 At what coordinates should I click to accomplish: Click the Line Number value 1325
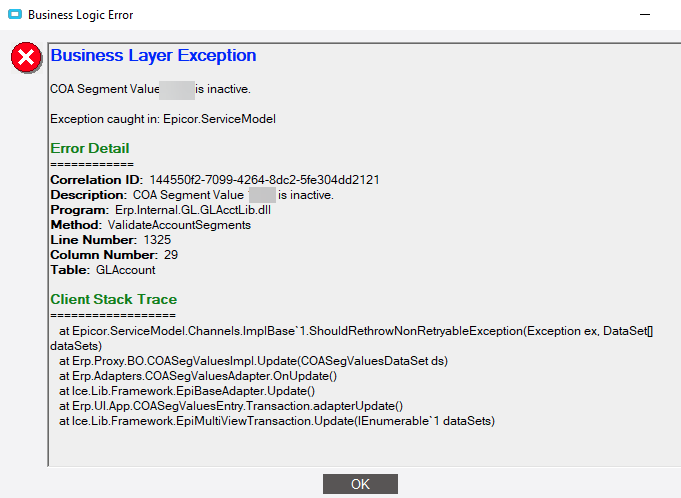click(157, 240)
